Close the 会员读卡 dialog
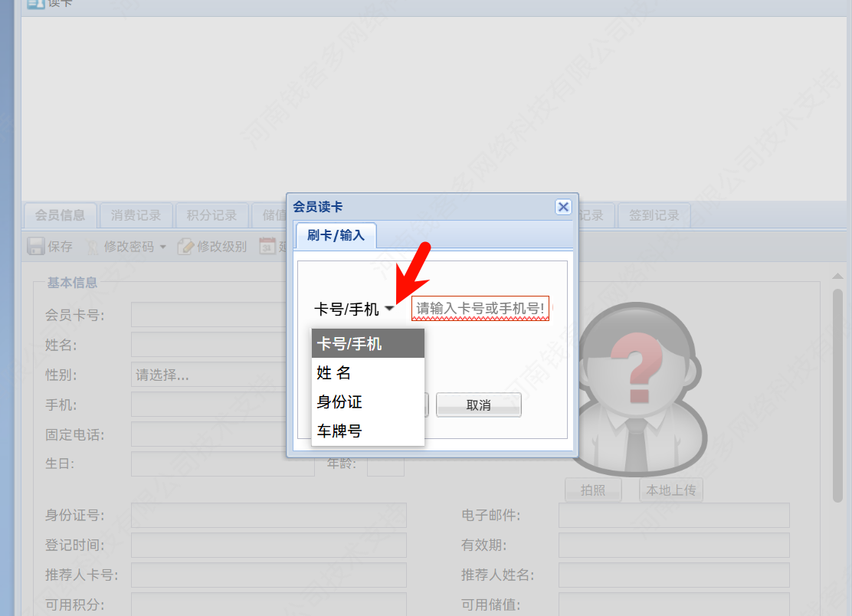The height and width of the screenshot is (616, 852). pyautogui.click(x=563, y=207)
